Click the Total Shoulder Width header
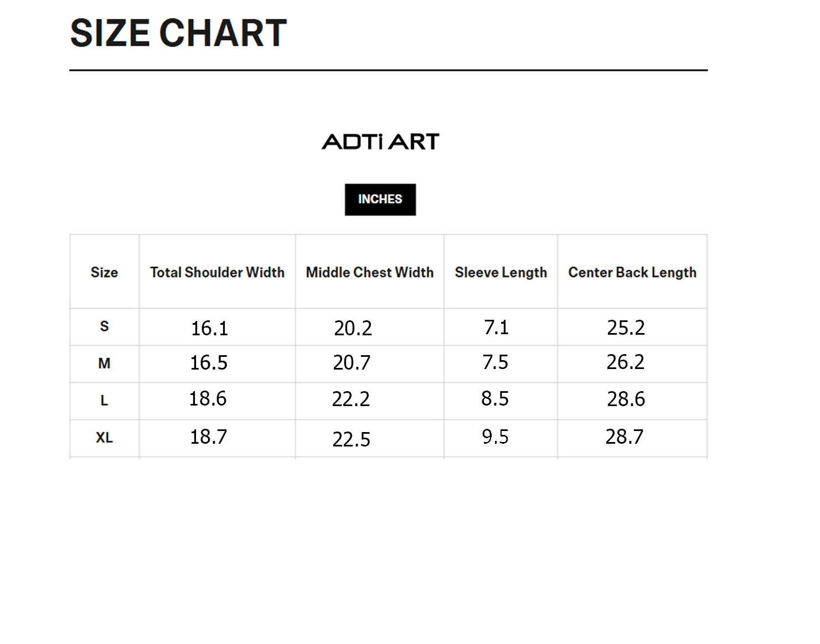 click(x=217, y=272)
